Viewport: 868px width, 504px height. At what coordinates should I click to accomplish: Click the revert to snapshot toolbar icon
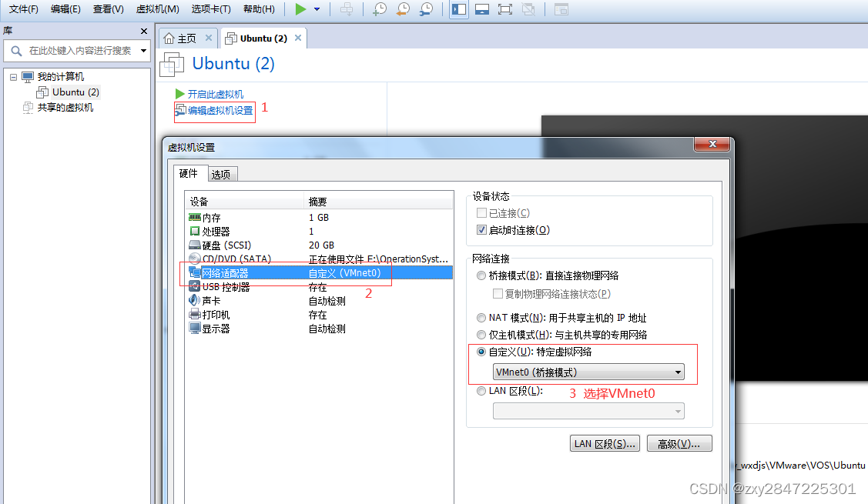[x=403, y=9]
